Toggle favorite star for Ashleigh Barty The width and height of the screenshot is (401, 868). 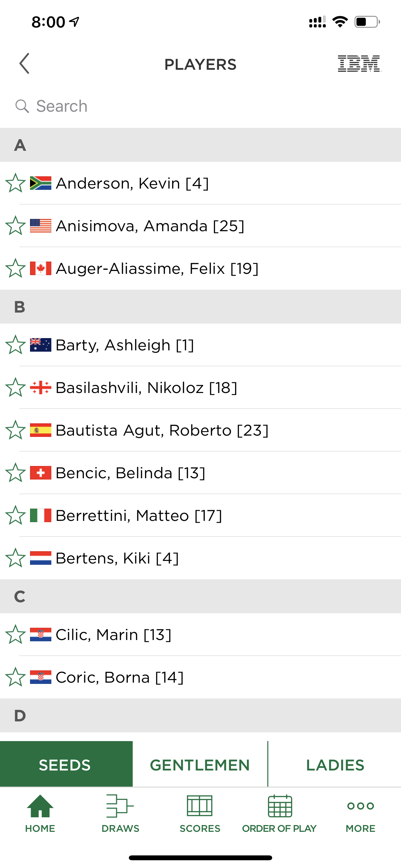[15, 345]
